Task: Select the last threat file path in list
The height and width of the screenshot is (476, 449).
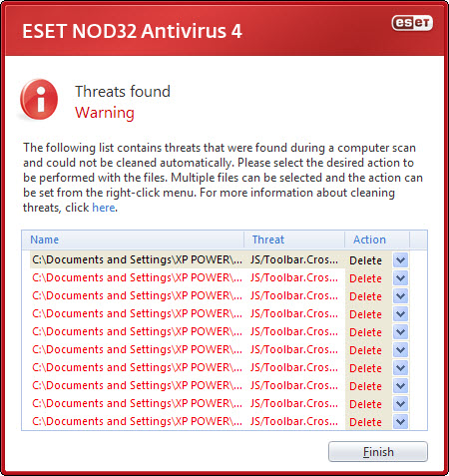Action: click(137, 421)
